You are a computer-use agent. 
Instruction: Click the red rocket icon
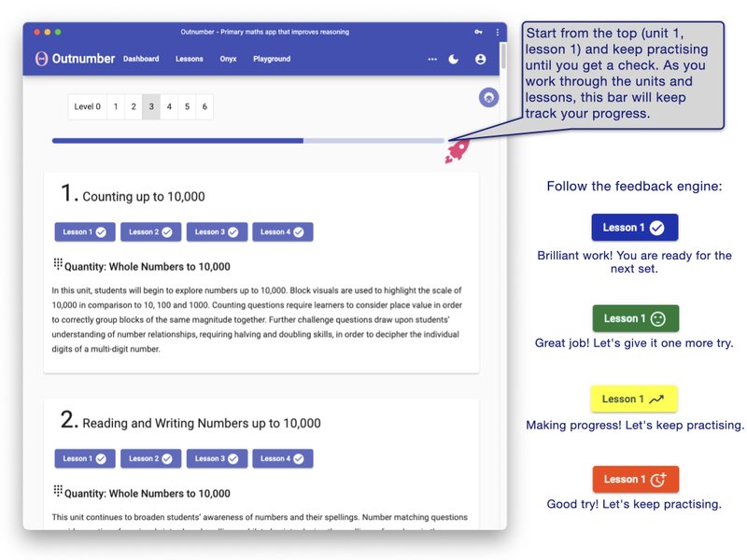pyautogui.click(x=458, y=151)
